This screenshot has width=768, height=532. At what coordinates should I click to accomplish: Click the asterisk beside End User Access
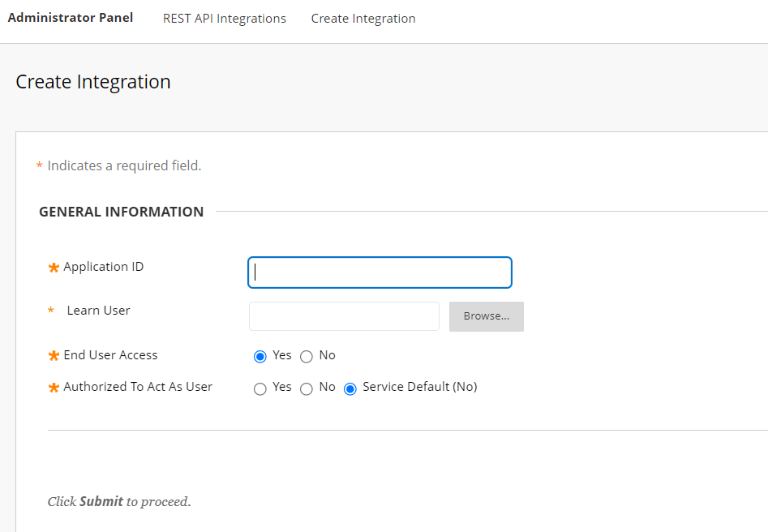[54, 357]
